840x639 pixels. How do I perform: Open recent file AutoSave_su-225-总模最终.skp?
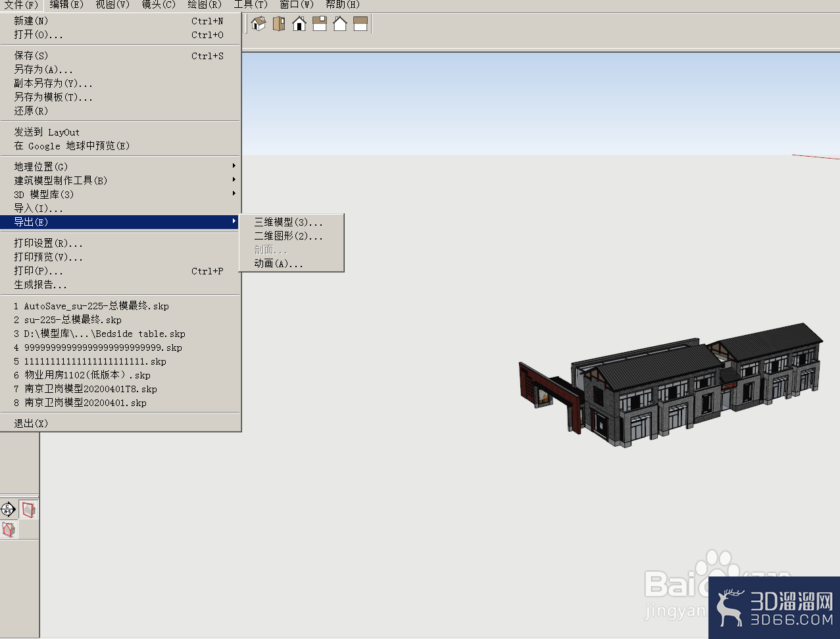[121, 306]
